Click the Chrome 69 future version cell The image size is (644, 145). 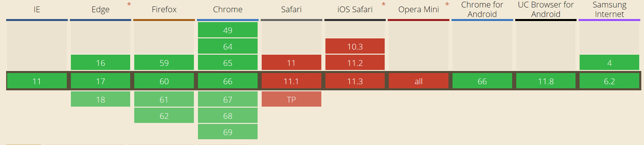[x=228, y=132]
